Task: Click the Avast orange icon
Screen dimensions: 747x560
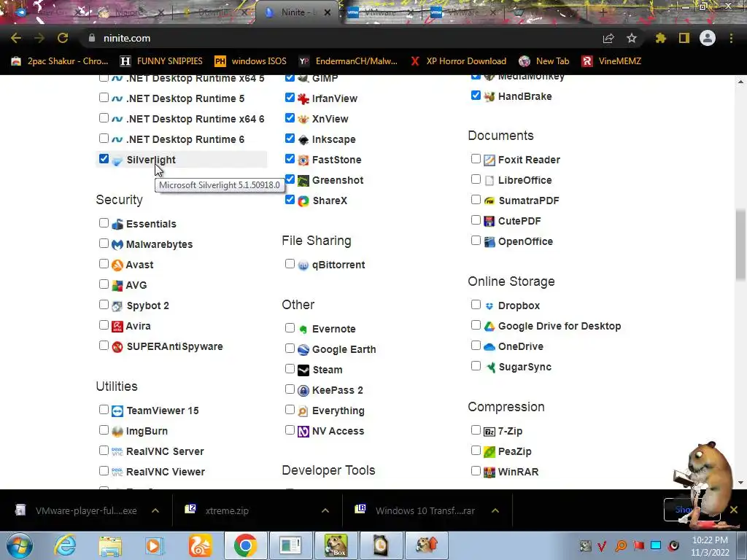Action: click(117, 265)
